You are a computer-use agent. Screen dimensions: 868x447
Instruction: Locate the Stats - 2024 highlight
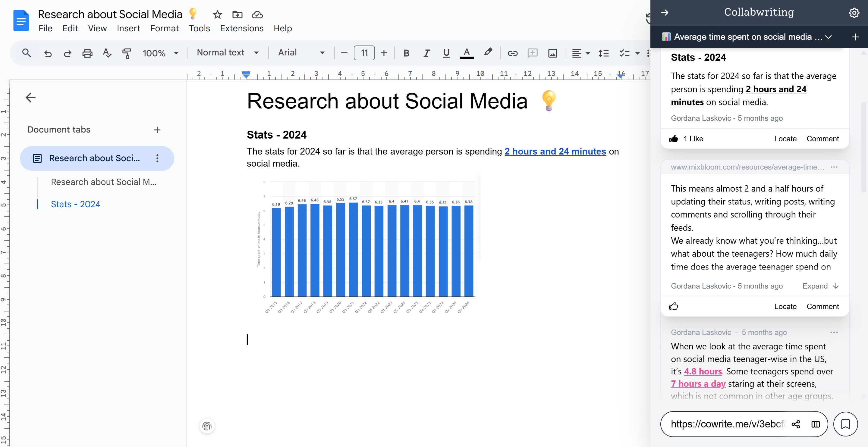(785, 139)
